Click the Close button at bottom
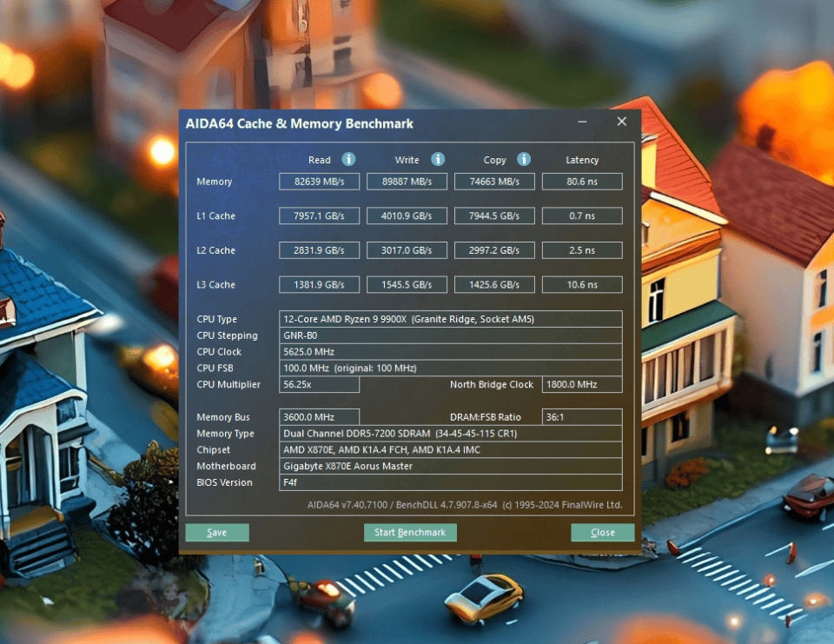The height and width of the screenshot is (644, 834). point(603,532)
